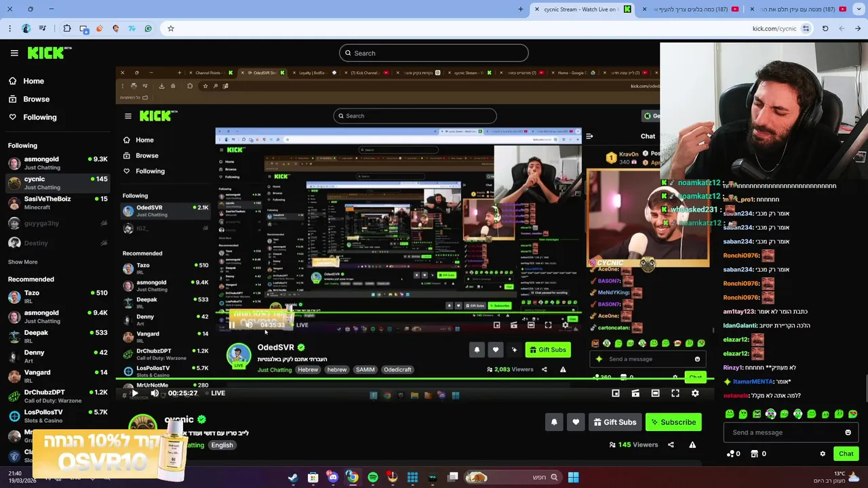Click the green KICK logo in the header
The width and height of the screenshot is (868, 488).
50,53
